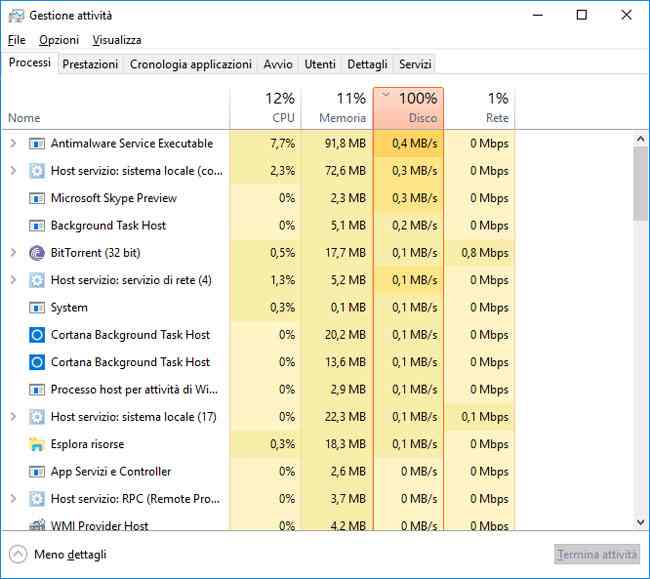Click the Microsoft Skype Preview icon
650x579 pixels.
click(x=36, y=199)
